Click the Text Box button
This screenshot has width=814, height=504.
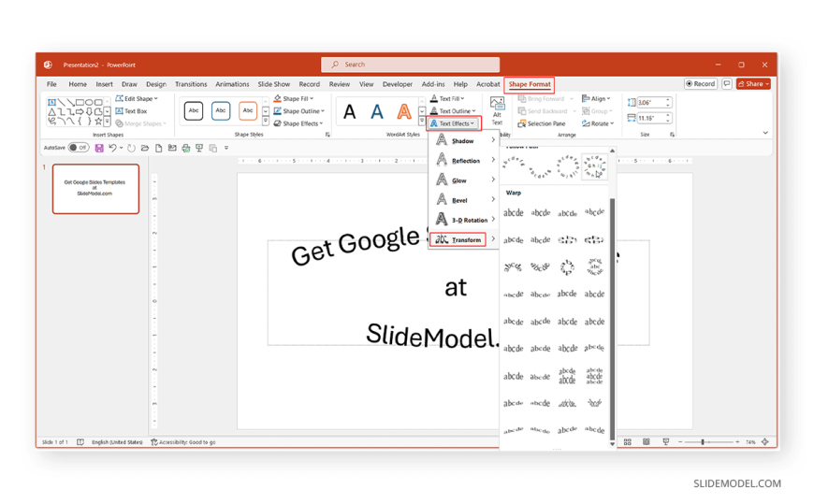pyautogui.click(x=131, y=111)
